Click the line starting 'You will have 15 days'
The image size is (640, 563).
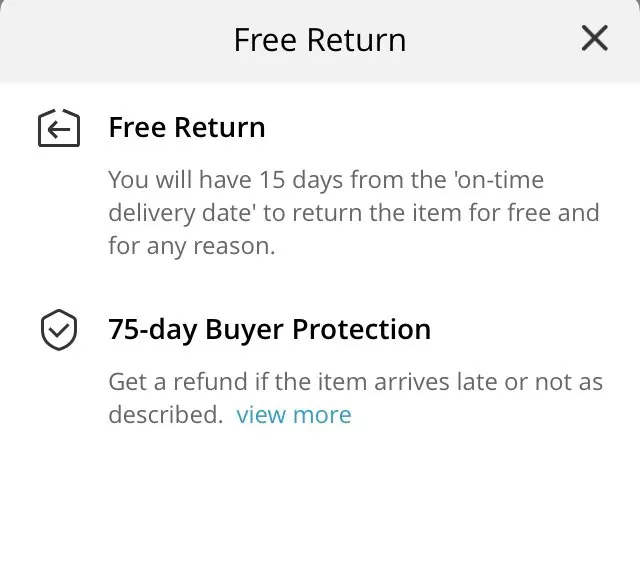(x=326, y=181)
